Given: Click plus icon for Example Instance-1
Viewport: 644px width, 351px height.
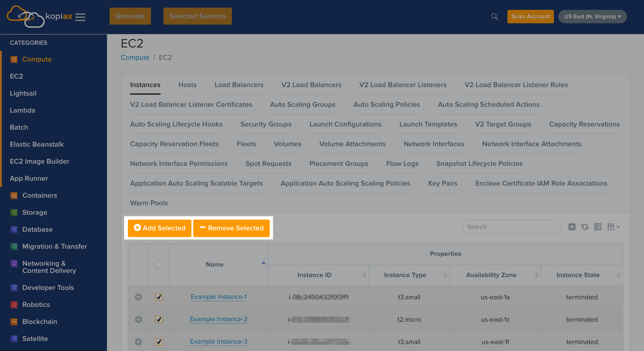Looking at the screenshot, I should click(x=138, y=297).
